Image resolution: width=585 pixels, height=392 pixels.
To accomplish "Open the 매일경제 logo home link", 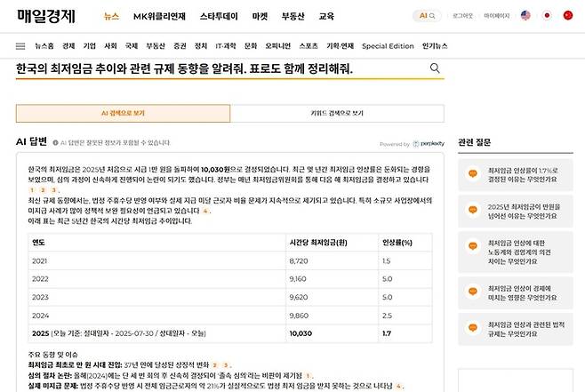I will (46, 16).
